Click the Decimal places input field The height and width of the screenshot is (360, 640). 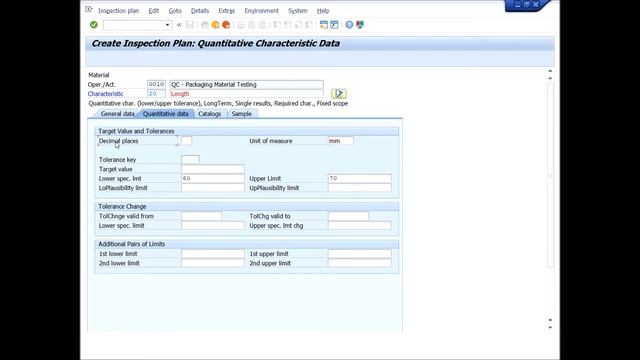point(187,141)
